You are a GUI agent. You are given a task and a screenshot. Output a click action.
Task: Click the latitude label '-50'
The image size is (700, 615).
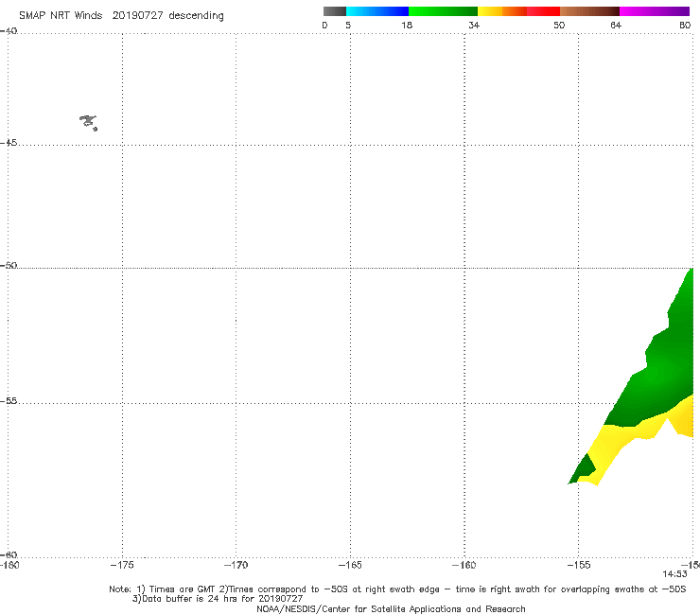(9, 266)
